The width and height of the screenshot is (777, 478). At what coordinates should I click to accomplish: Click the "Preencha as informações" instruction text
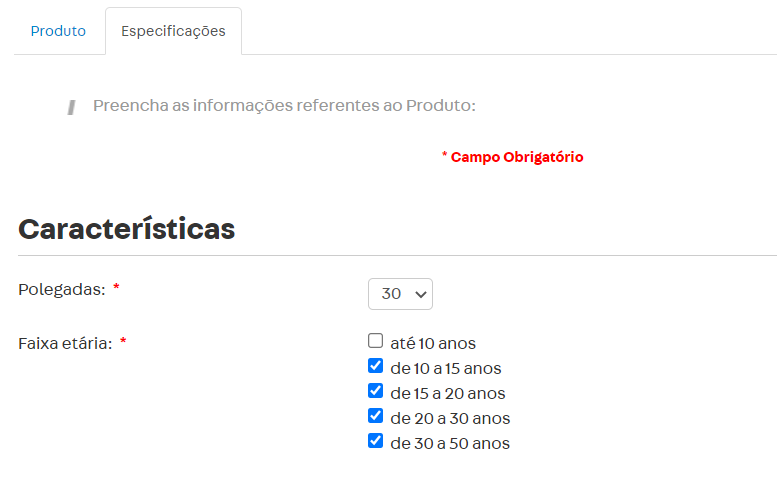coord(284,106)
